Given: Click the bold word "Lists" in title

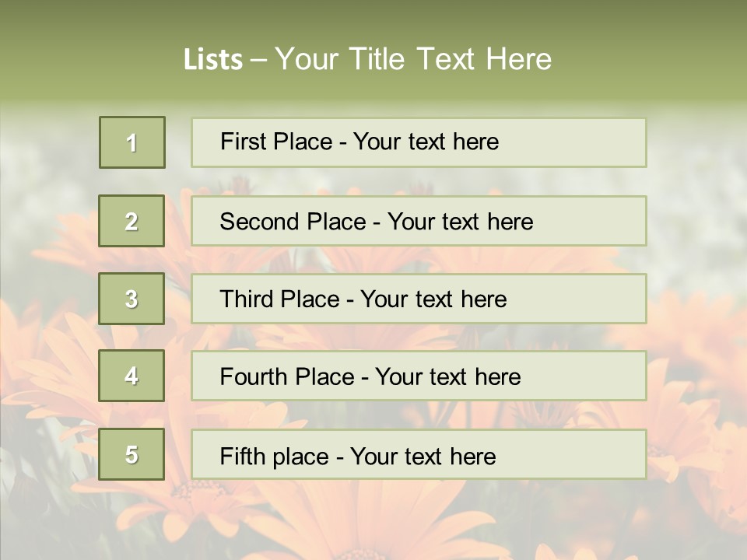Looking at the screenshot, I should click(213, 60).
